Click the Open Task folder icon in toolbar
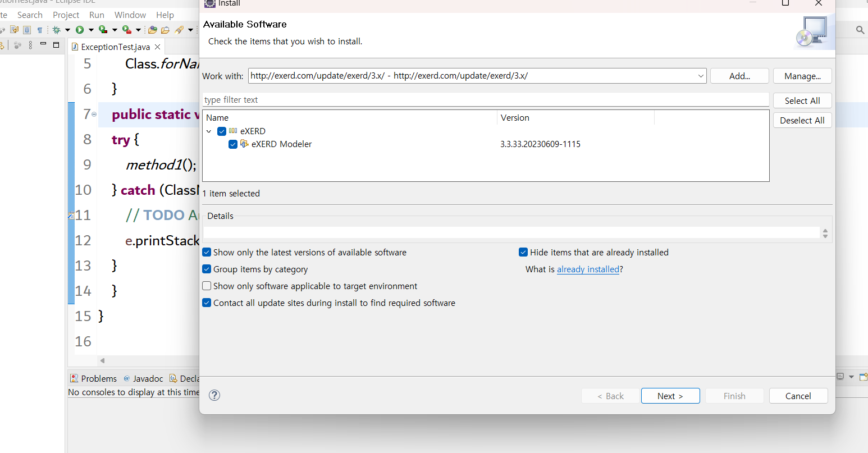 165,30
